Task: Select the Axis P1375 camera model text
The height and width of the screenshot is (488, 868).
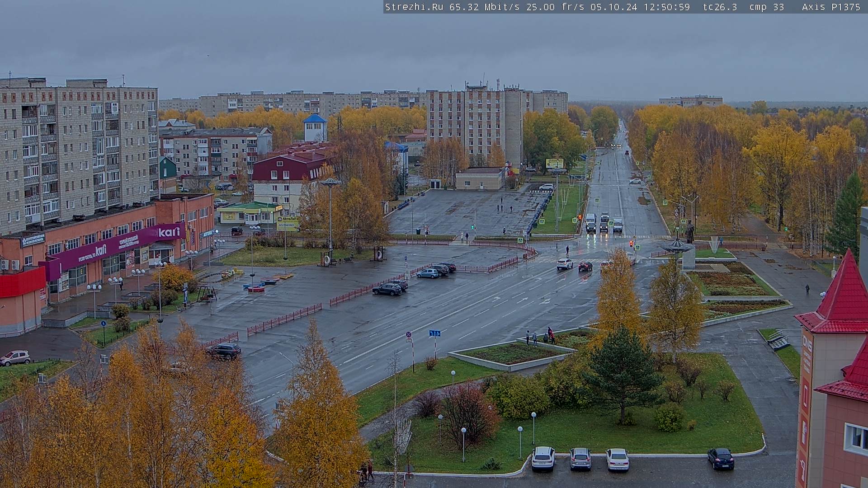Action: click(831, 7)
